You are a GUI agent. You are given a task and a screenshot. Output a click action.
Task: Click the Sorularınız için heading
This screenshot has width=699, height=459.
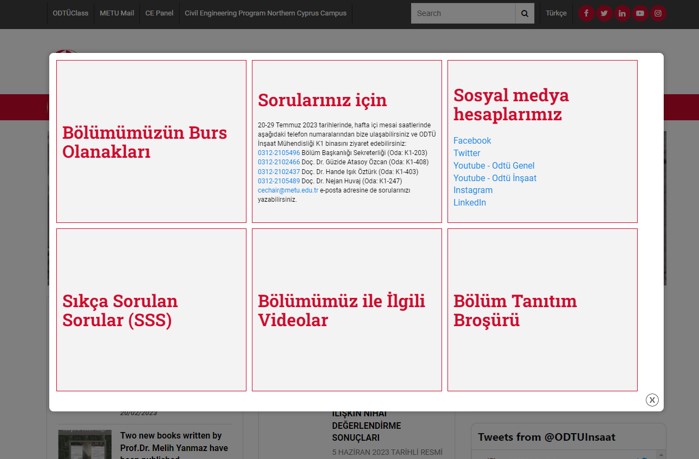[322, 100]
